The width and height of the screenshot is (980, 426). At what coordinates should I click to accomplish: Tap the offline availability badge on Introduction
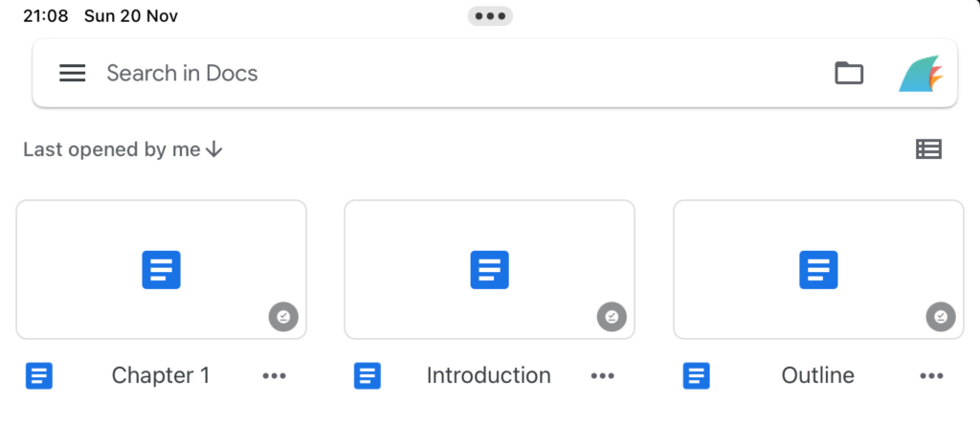pos(612,316)
